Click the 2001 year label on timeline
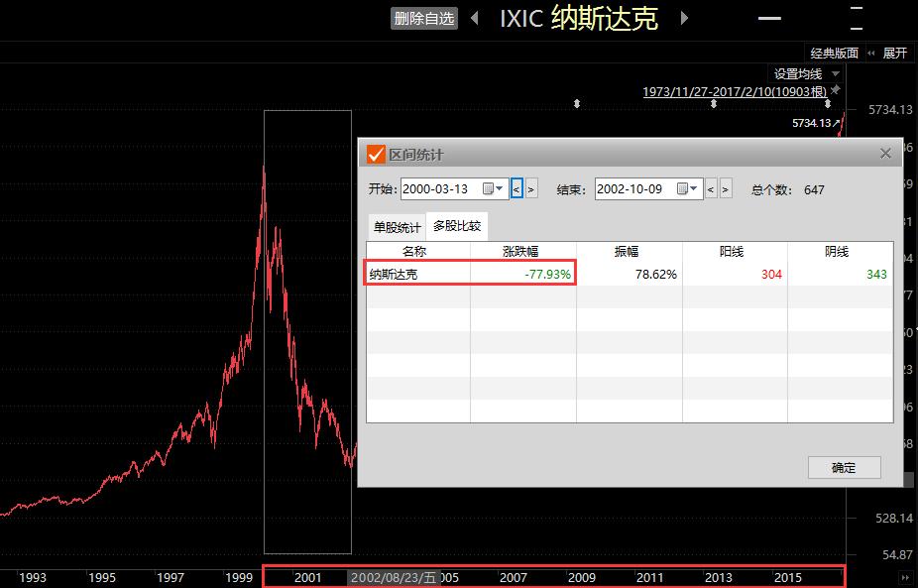This screenshot has width=918, height=588. (x=308, y=577)
